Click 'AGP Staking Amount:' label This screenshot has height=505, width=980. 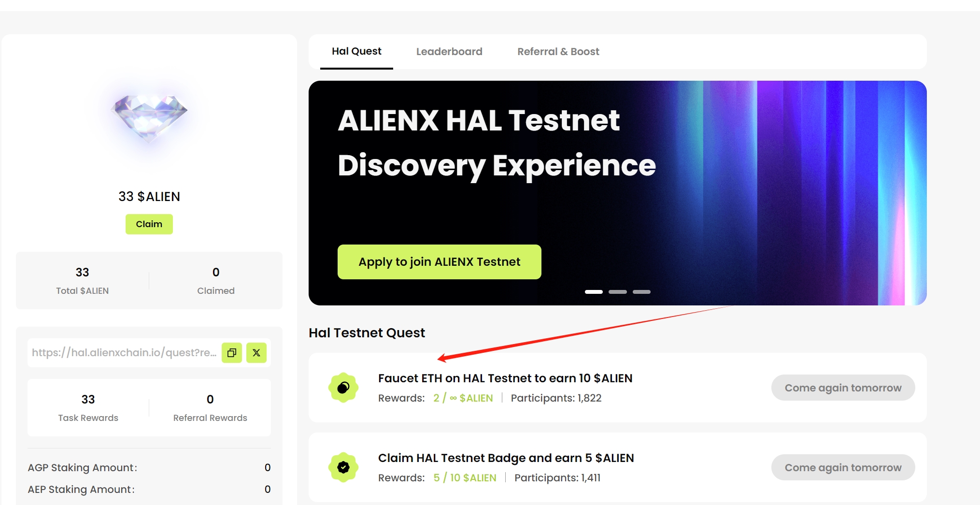pyautogui.click(x=83, y=468)
